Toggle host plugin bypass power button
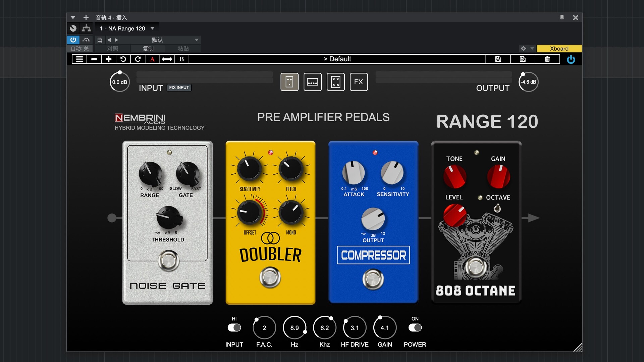This screenshot has height=362, width=644. tap(73, 40)
